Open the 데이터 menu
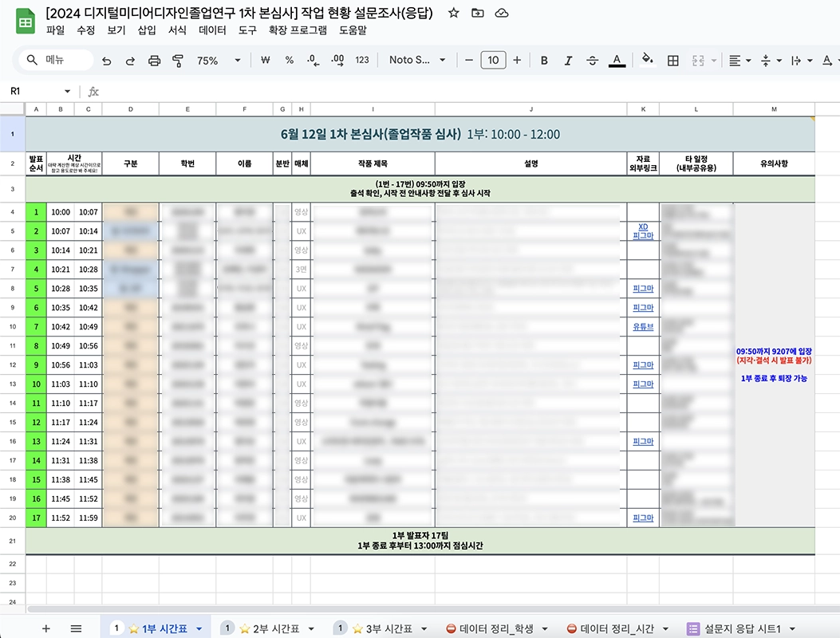 pos(212,30)
